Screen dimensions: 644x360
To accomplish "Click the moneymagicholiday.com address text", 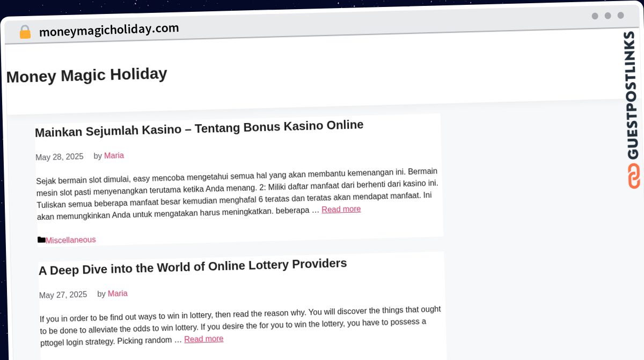I will pos(109,30).
